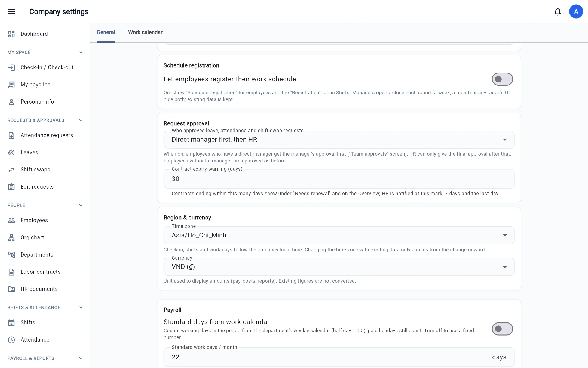
Task: Open the request approval flow dropdown
Action: pos(339,140)
